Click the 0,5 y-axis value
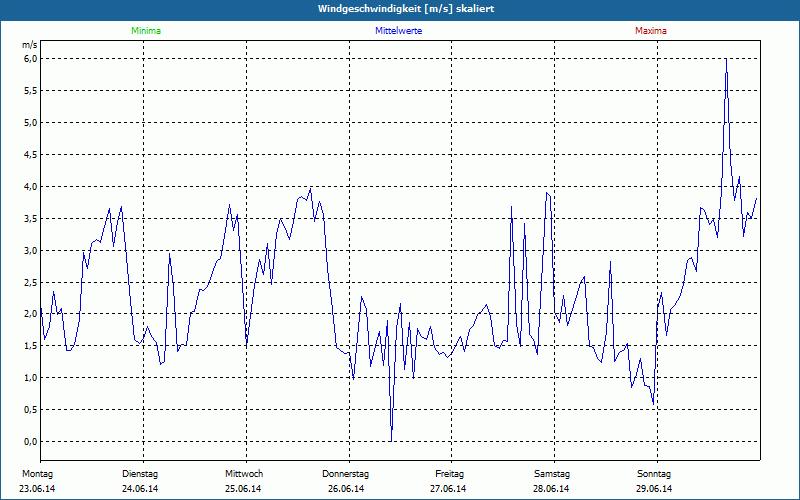Screen dimensions: 800x500 pyautogui.click(x=31, y=410)
